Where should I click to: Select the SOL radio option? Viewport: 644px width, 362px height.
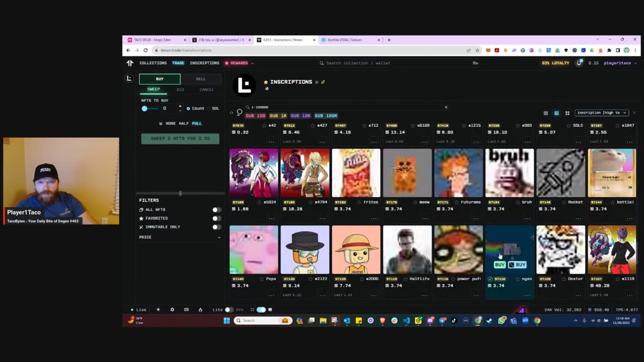click(209, 109)
